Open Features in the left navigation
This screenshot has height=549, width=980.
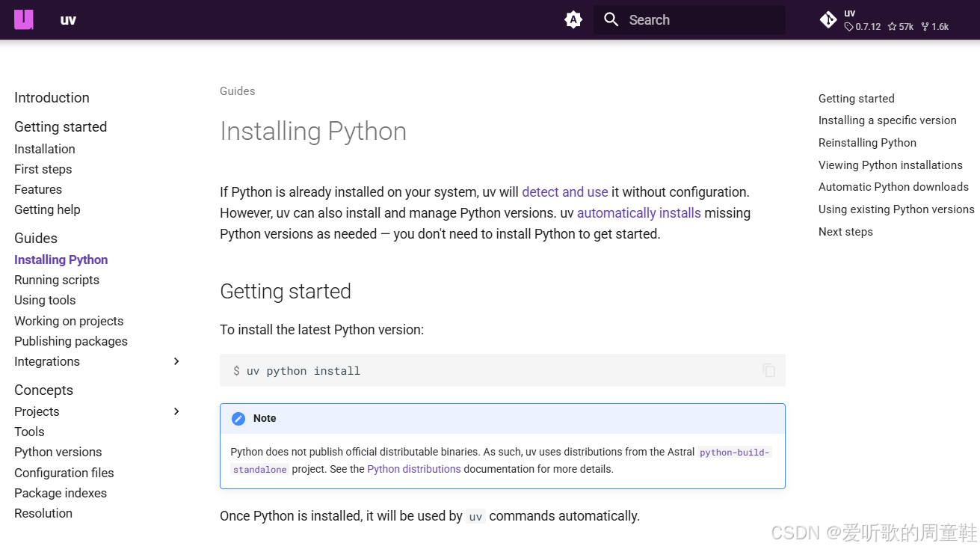tap(38, 189)
